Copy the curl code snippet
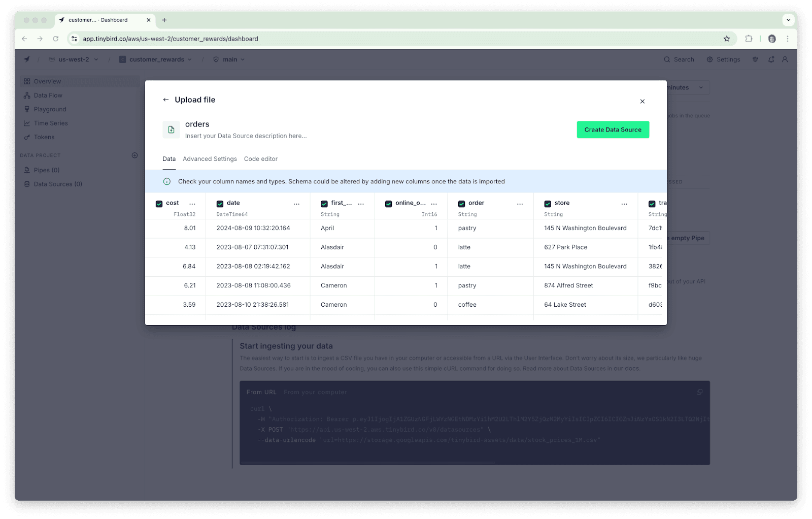Image resolution: width=812 pixels, height=519 pixels. (700, 392)
